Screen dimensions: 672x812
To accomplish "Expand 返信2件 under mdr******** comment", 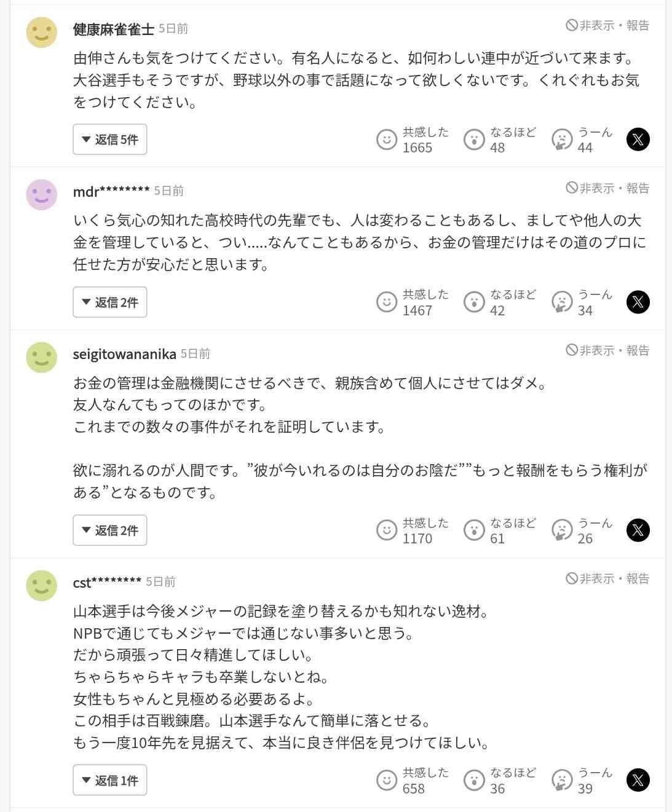I will click(110, 302).
